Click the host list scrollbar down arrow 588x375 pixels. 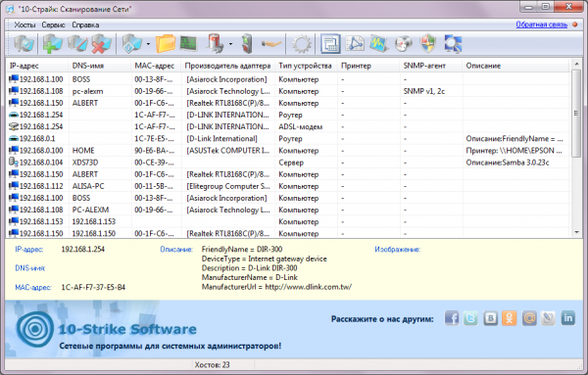577,233
